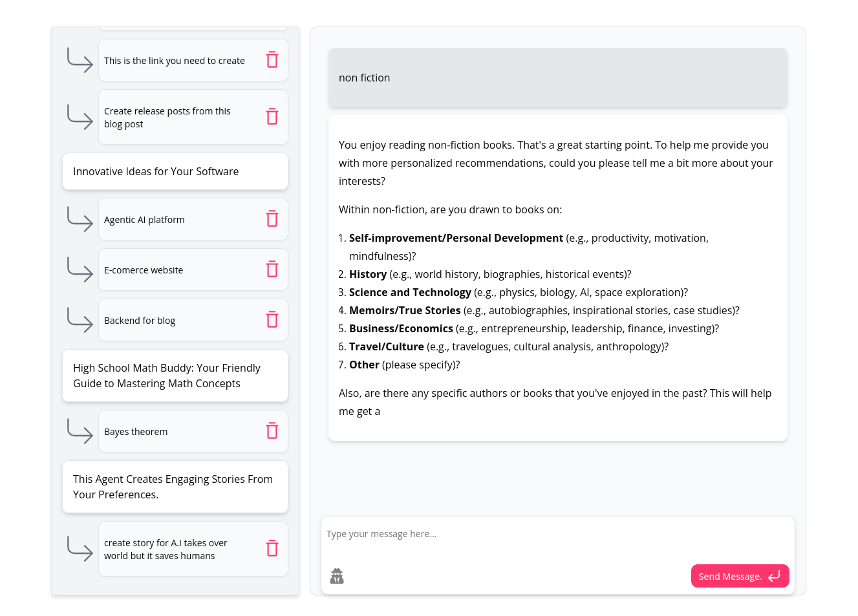
Task: Click the branch arrow next to "Bayes theorem"
Action: [80, 430]
